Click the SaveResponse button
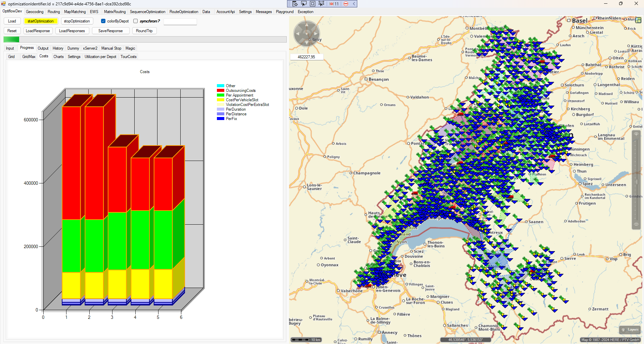This screenshot has height=344, width=644. pos(110,31)
